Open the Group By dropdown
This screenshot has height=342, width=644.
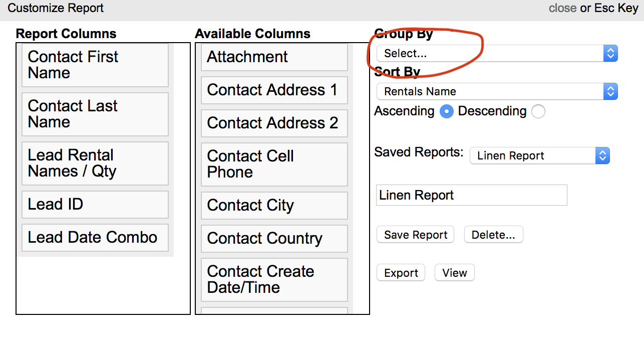[x=497, y=54]
